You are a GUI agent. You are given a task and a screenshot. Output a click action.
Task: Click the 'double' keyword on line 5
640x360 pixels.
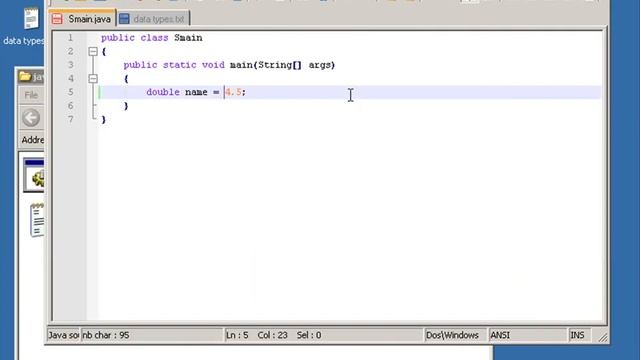163,92
